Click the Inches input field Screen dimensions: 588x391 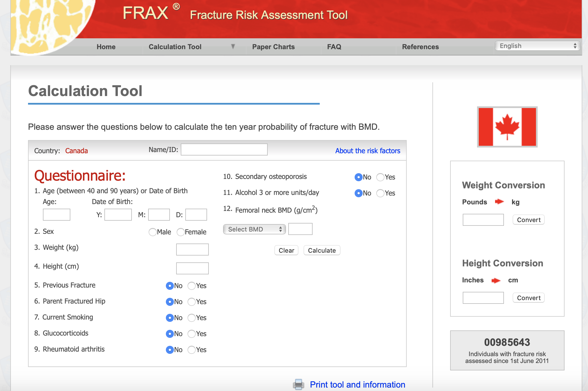pos(483,298)
